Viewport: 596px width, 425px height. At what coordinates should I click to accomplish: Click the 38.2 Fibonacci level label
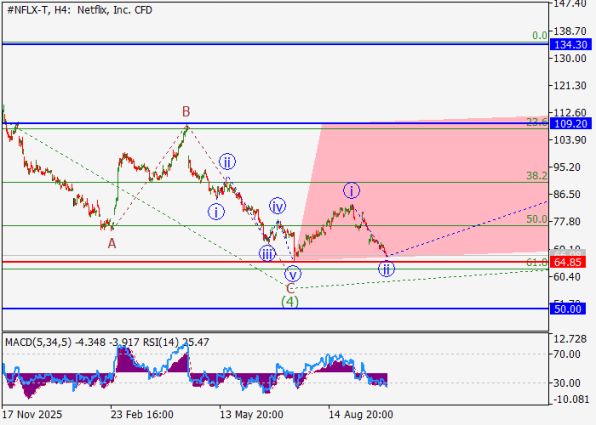pos(537,176)
